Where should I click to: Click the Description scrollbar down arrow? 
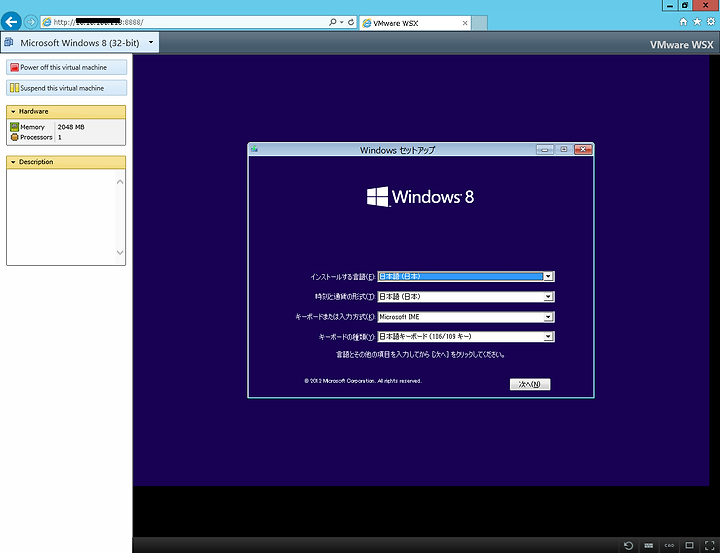(120, 252)
